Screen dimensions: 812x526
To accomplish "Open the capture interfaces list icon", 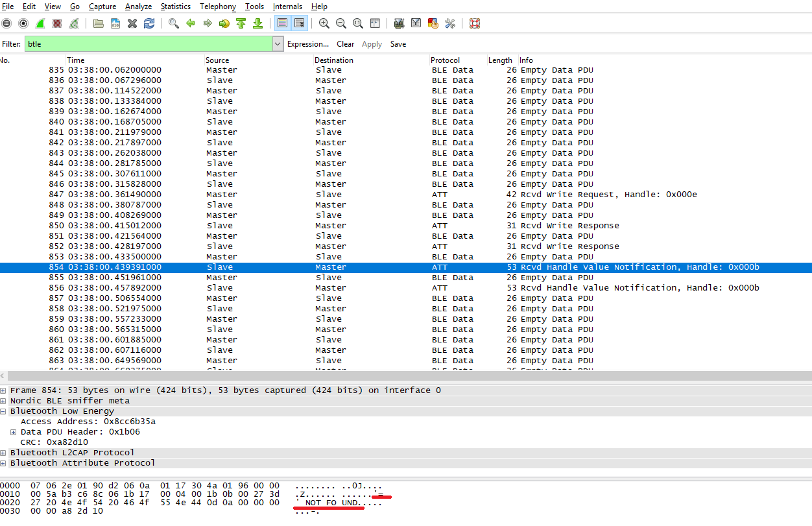I will click(x=6, y=23).
